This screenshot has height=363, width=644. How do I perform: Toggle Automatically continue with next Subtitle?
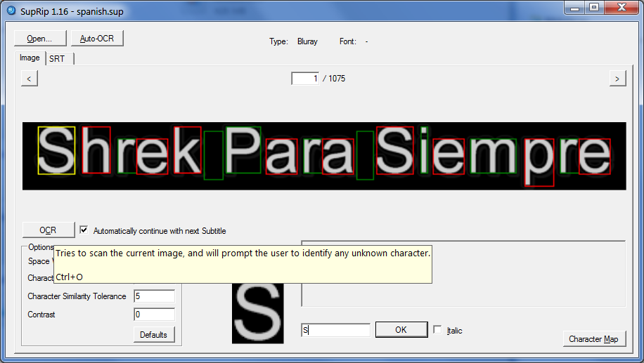pyautogui.click(x=84, y=230)
